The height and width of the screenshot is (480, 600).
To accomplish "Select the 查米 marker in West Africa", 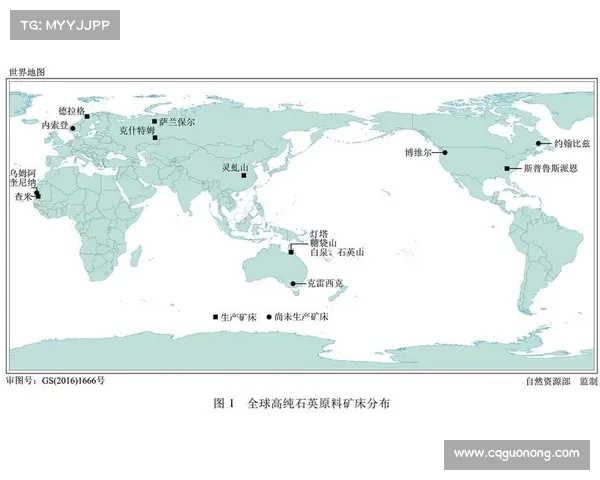I will click(x=39, y=197).
